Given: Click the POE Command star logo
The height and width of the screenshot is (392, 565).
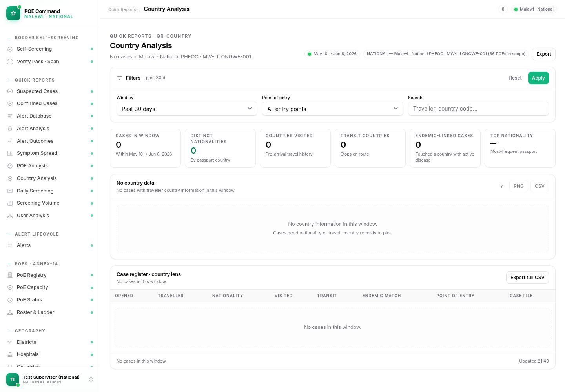Looking at the screenshot, I should pos(13,13).
